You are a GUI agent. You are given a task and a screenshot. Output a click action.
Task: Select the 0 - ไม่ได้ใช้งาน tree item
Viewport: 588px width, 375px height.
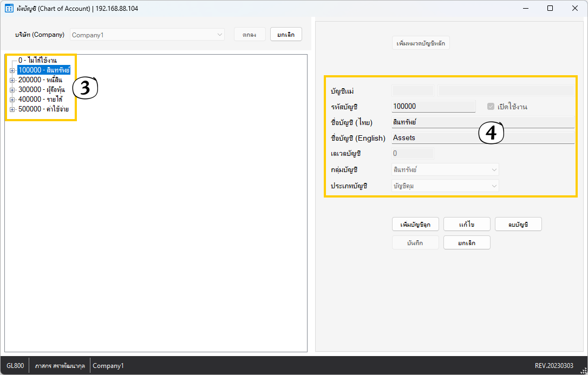37,60
